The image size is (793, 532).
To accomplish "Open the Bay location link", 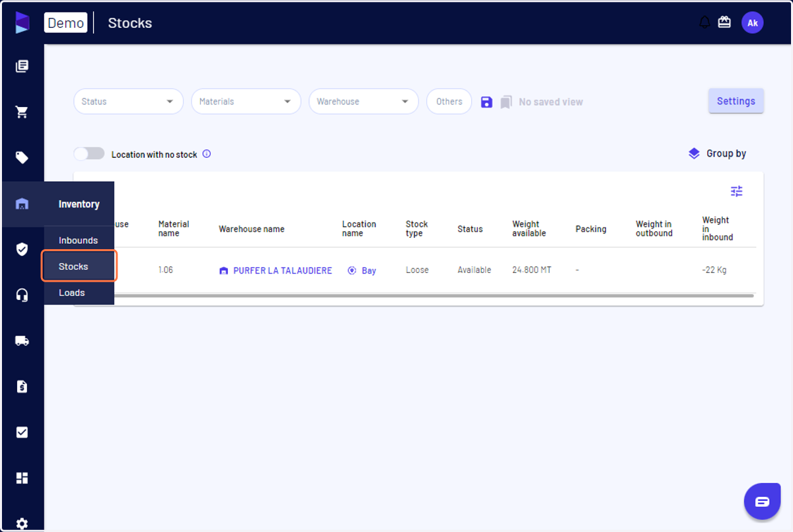I will pos(369,270).
